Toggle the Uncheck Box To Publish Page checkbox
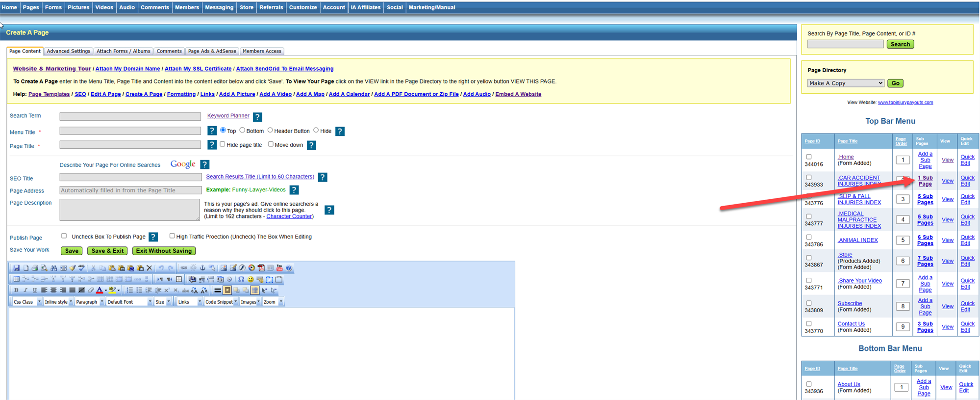The image size is (980, 400). 64,236
